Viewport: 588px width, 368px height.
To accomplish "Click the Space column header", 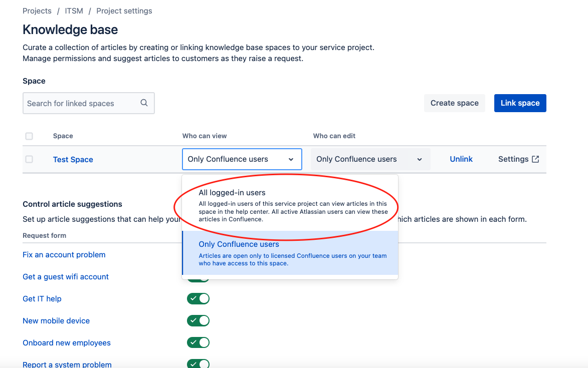I will (x=63, y=136).
